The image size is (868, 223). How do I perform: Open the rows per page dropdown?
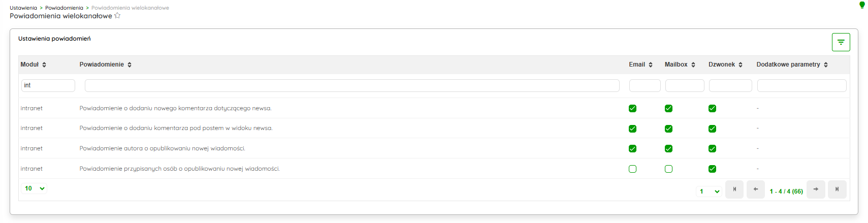point(35,188)
